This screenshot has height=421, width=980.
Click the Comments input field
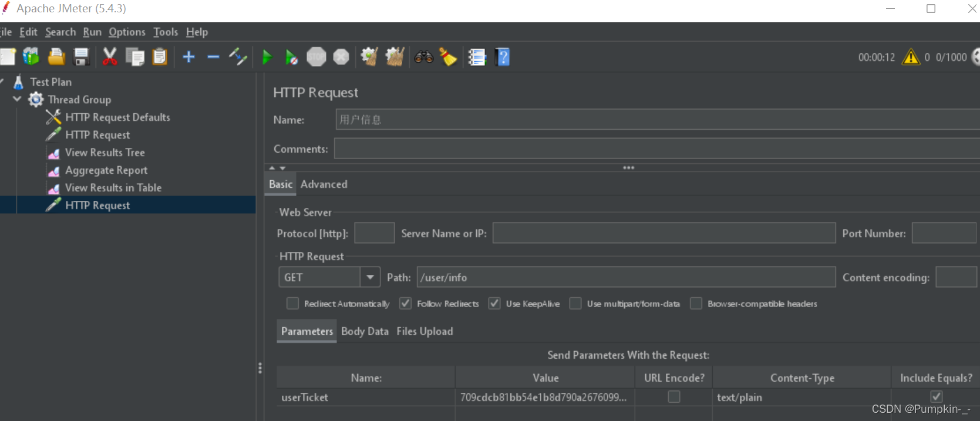(x=657, y=149)
